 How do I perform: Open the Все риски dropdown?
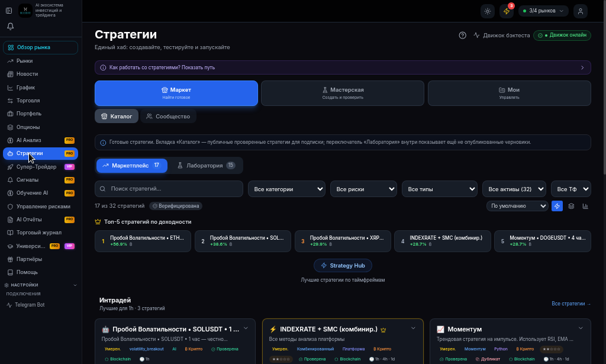[363, 189]
